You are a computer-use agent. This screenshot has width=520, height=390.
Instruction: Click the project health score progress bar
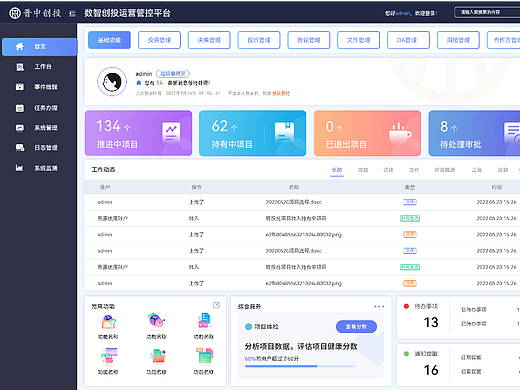(300, 366)
